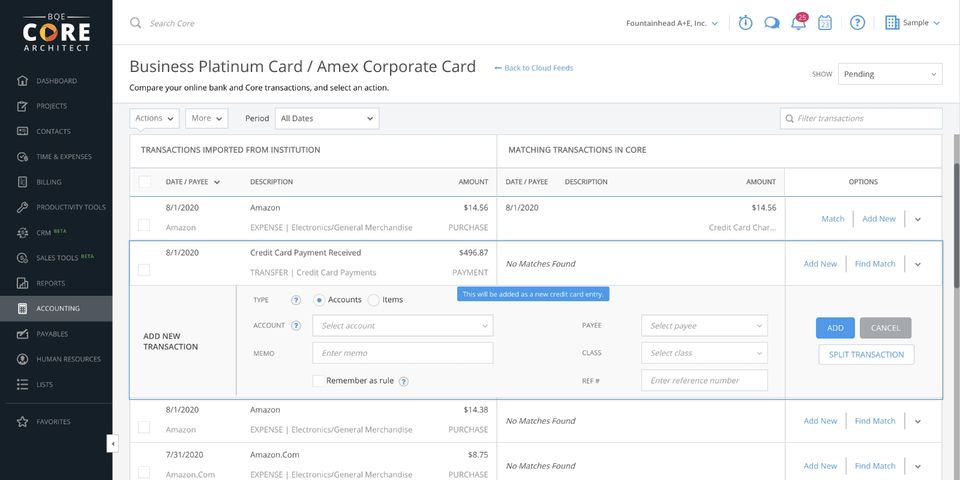View notifications bell with 25 badge
960x480 pixels.
[798, 23]
